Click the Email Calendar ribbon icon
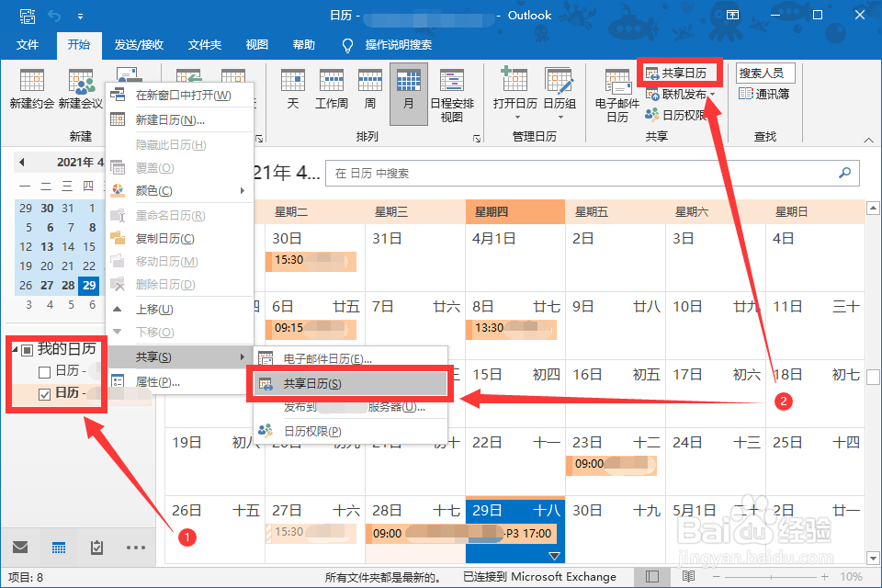882x588 pixels. pyautogui.click(x=617, y=82)
